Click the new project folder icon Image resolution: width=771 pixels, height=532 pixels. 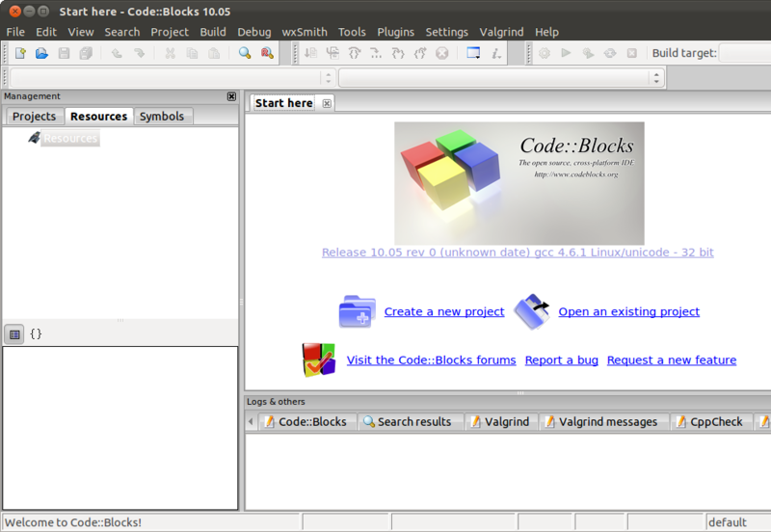358,311
